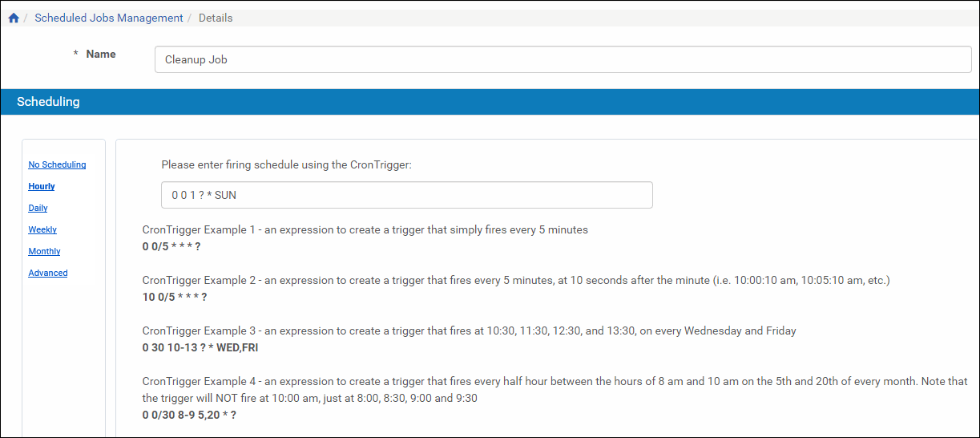This screenshot has height=438, width=980.
Task: Click the '0 0/30 8-9 5,20 * ?' expression
Action: [x=189, y=415]
